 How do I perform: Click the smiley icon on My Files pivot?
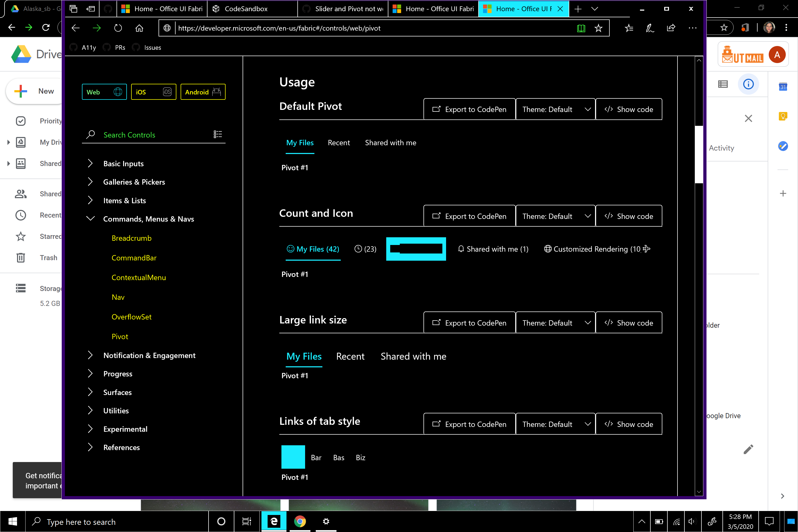coord(291,249)
